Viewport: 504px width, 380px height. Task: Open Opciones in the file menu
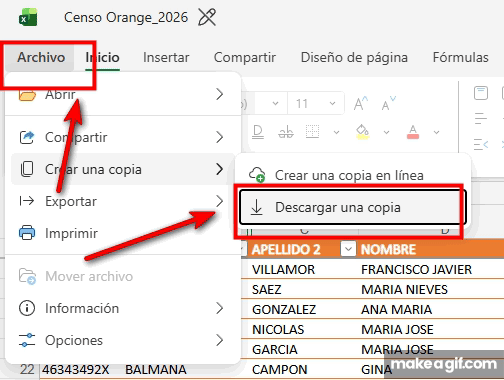tap(123, 340)
